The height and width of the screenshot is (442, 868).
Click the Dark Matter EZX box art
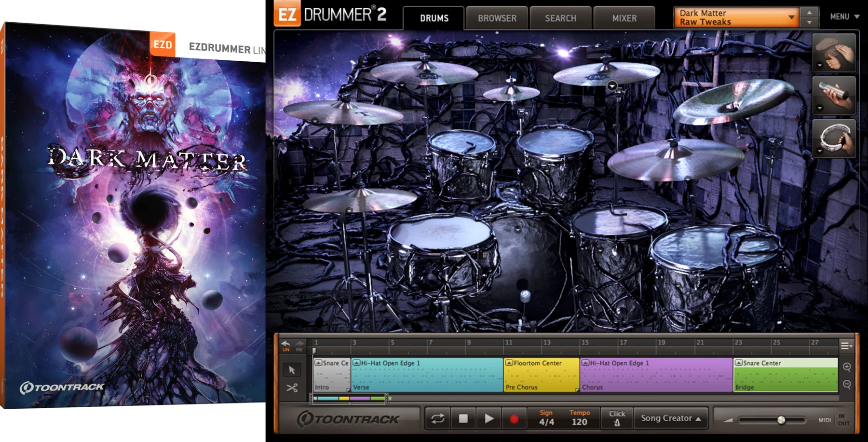click(133, 215)
